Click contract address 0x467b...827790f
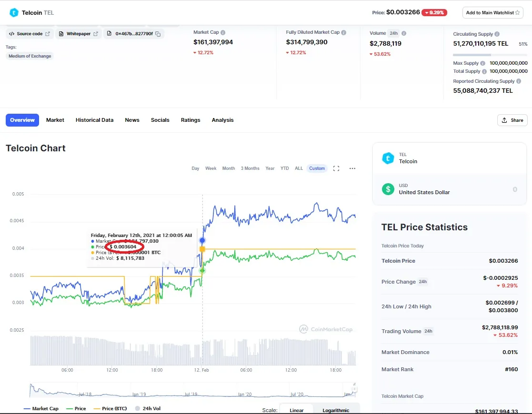 (134, 34)
